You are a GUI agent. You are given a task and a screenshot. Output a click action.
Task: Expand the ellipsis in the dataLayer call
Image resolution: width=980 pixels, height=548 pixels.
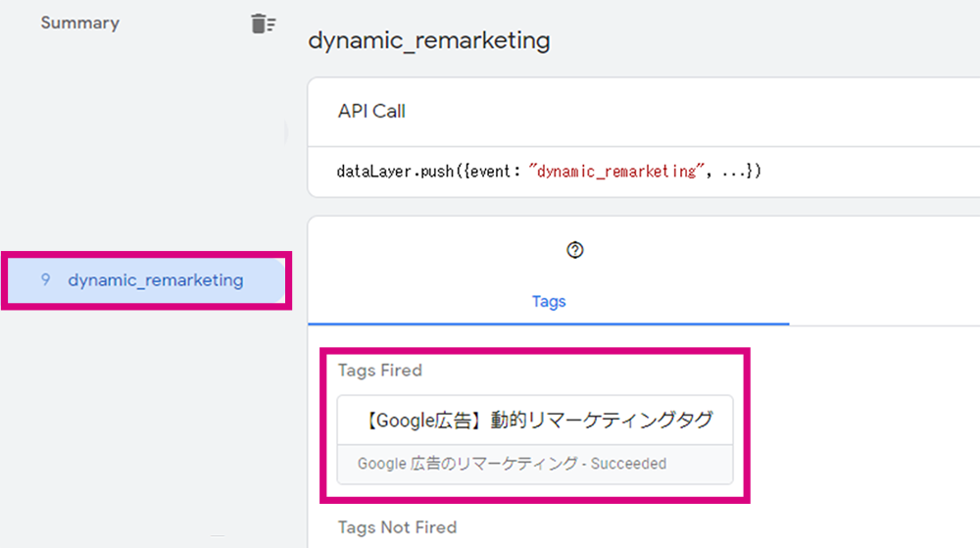click(x=734, y=173)
